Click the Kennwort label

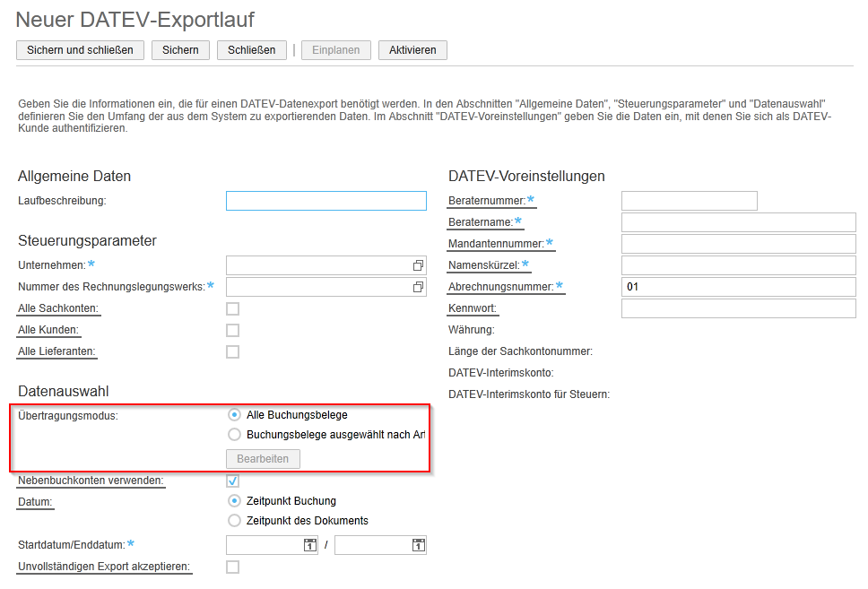pos(473,308)
